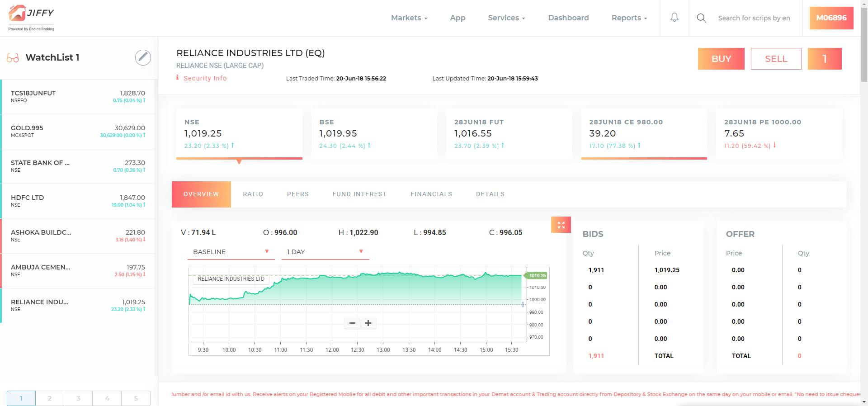Click the chart price label 1019.25
Viewport: 868px width, 406px height.
pos(537,275)
